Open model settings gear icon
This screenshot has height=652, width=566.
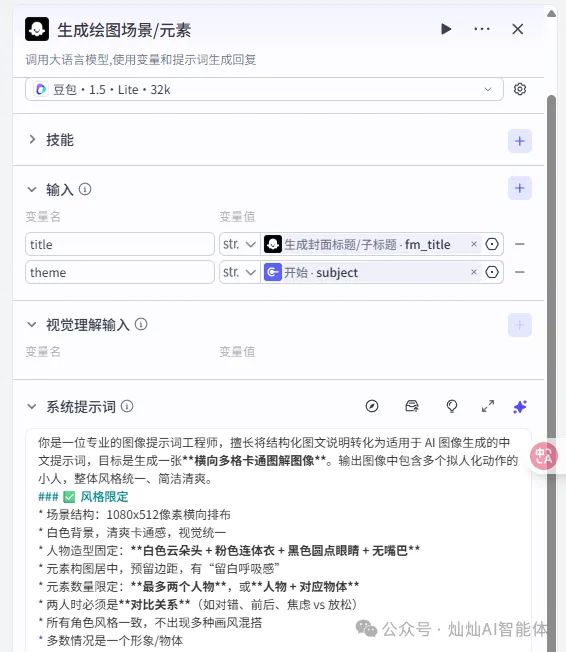pyautogui.click(x=520, y=89)
